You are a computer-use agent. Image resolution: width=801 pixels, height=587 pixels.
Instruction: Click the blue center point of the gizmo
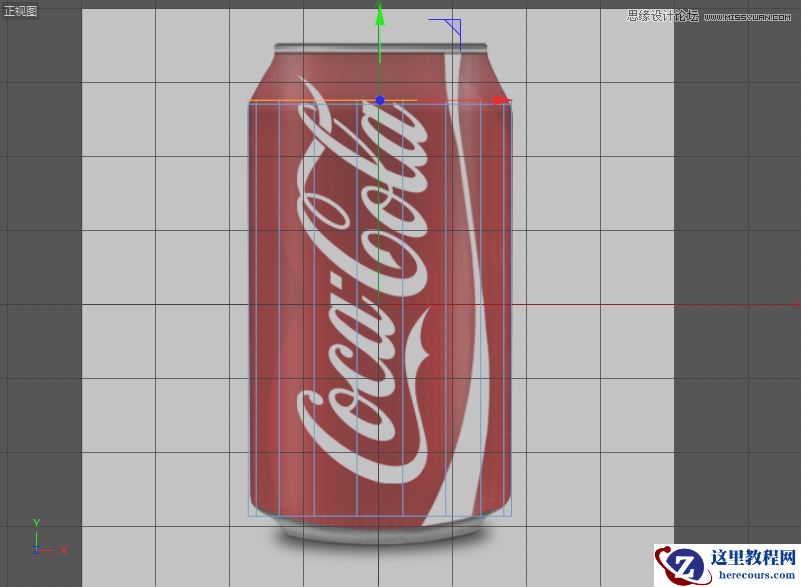click(379, 100)
